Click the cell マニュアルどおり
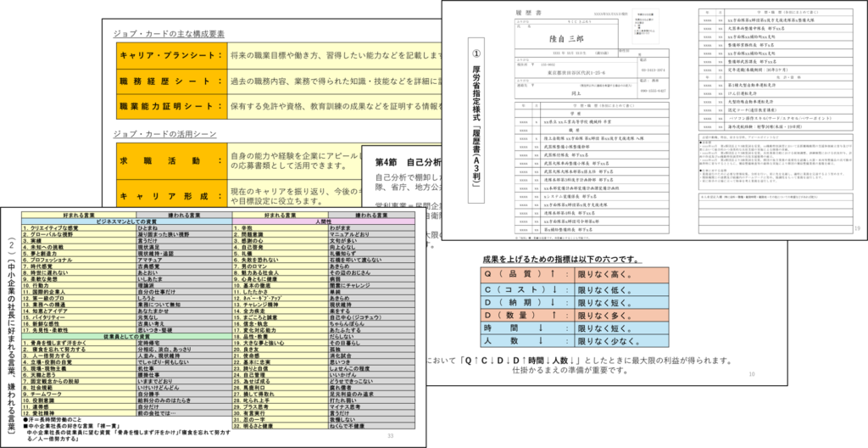 tap(371, 234)
